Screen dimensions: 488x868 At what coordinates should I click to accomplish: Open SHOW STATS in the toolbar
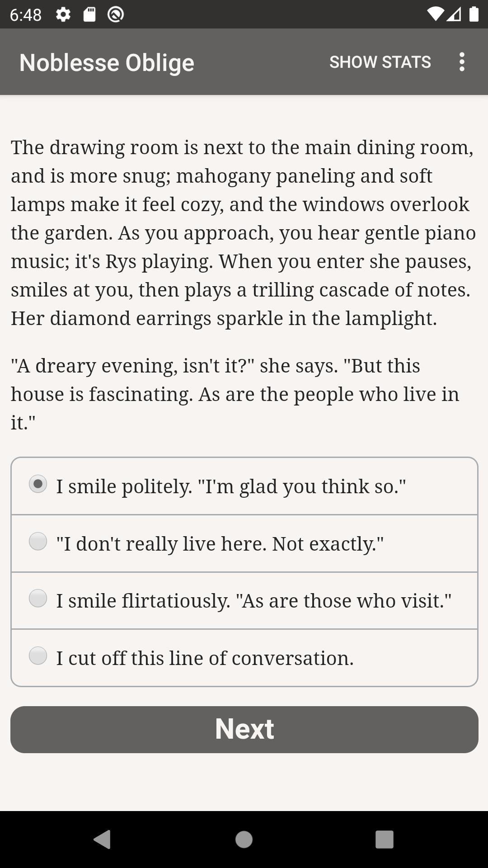click(380, 62)
